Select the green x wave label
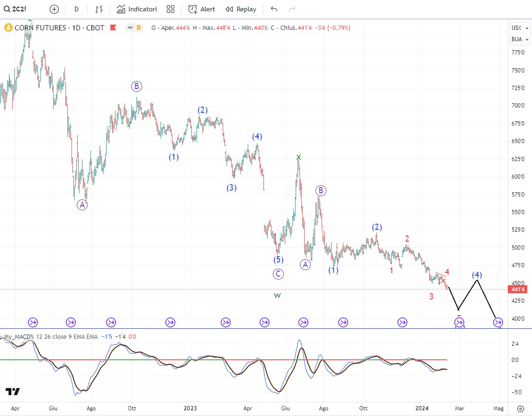 pyautogui.click(x=298, y=157)
